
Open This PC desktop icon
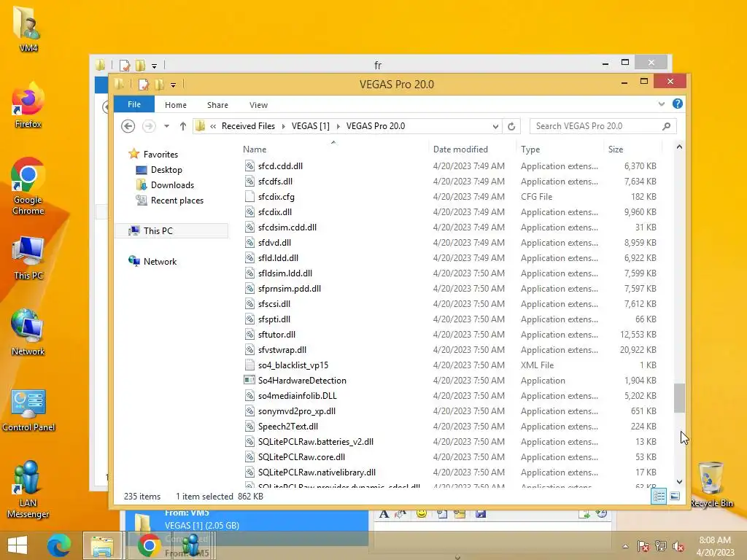click(28, 257)
